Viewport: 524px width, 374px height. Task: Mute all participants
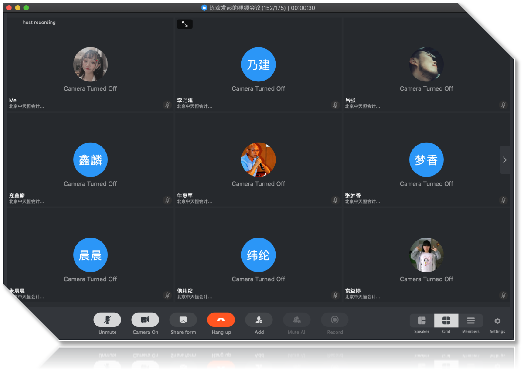pos(297,320)
